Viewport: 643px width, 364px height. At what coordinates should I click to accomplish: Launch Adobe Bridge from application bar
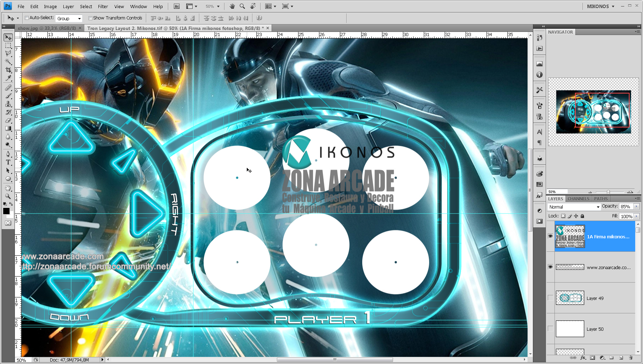point(177,6)
